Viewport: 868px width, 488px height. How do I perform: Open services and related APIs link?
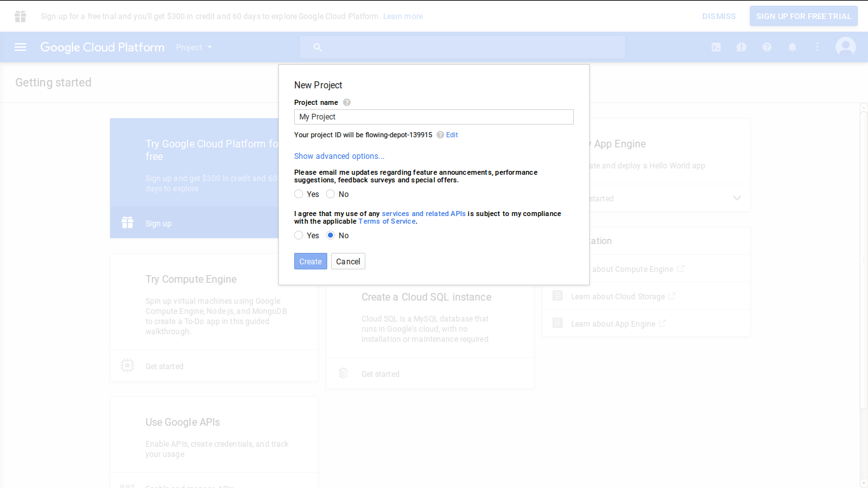pyautogui.click(x=424, y=213)
